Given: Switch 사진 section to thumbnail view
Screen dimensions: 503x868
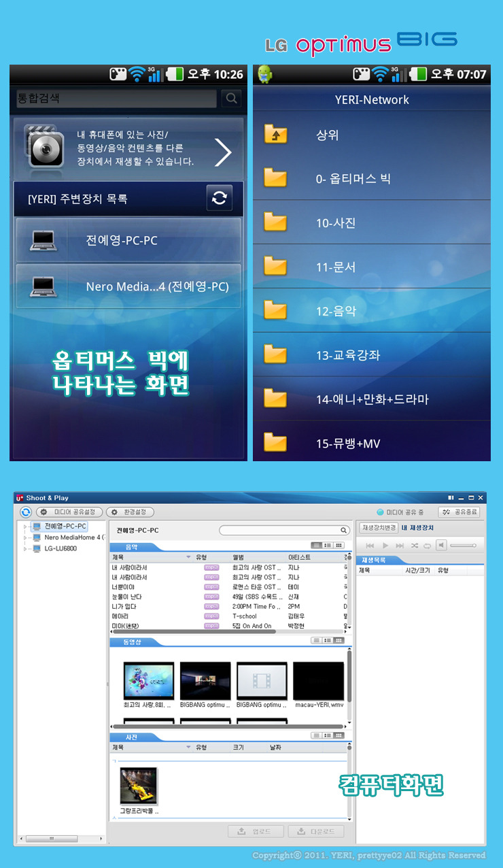Looking at the screenshot, I should (339, 735).
